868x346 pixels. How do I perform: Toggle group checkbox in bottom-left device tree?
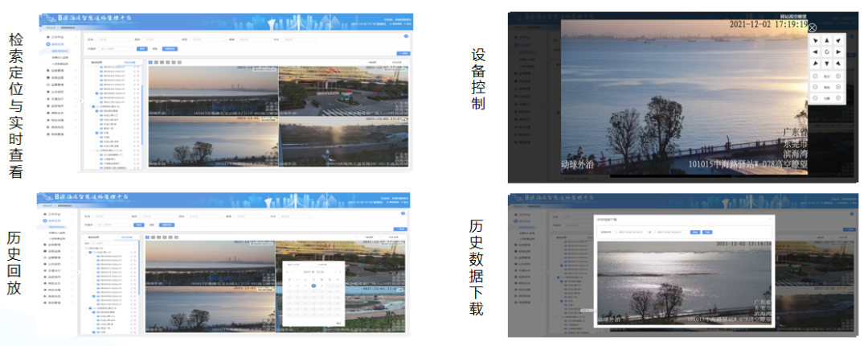pos(90,253)
